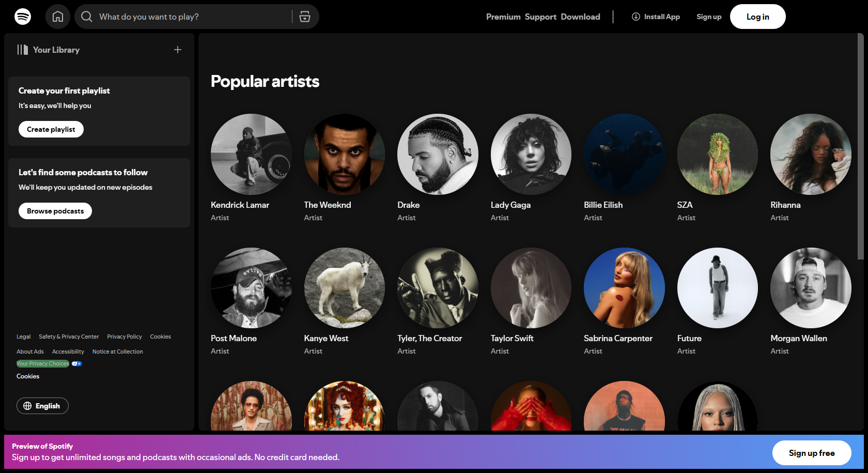The image size is (868, 473).
Task: Click the Spotify logo icon
Action: [23, 16]
